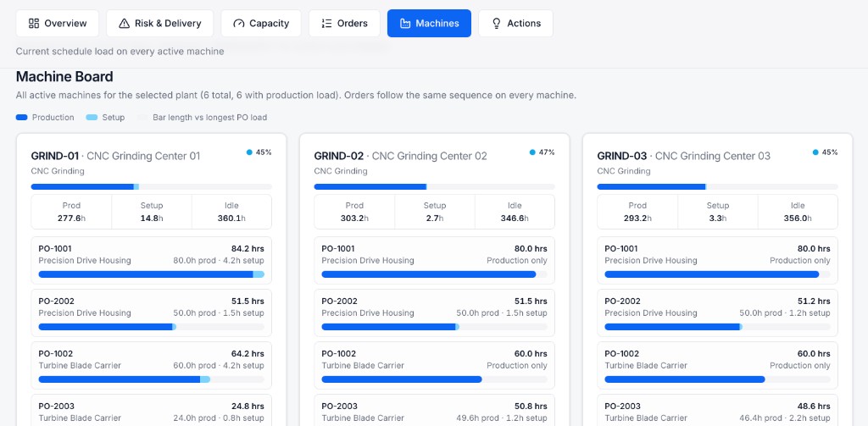Image resolution: width=868 pixels, height=426 pixels.
Task: Click the GRIND-02 CNC Grinding Center 02 title
Action: point(401,156)
